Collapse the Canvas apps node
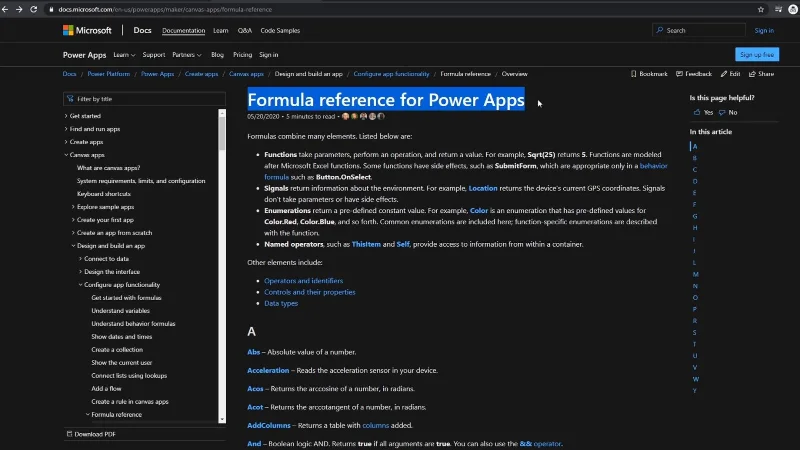This screenshot has height=450, width=800. pos(66,155)
